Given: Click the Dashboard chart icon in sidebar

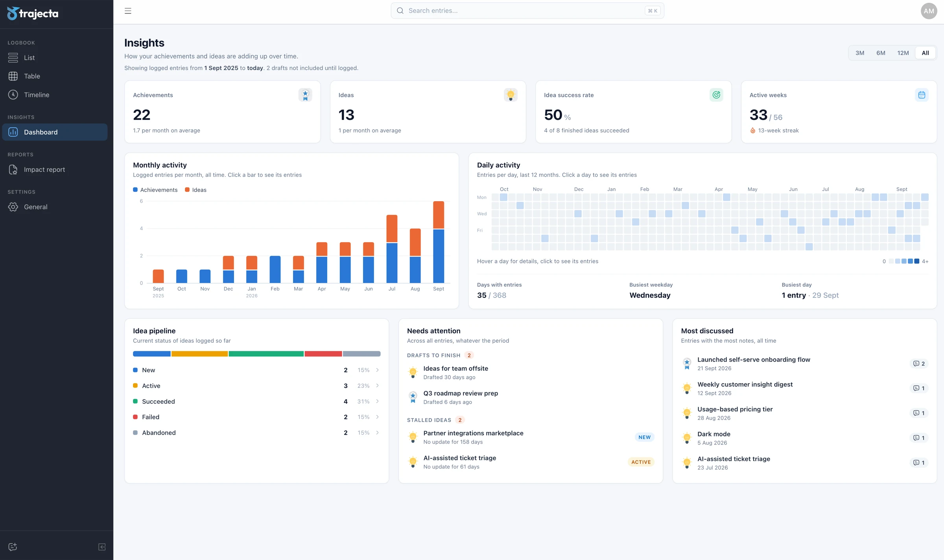Looking at the screenshot, I should point(13,132).
